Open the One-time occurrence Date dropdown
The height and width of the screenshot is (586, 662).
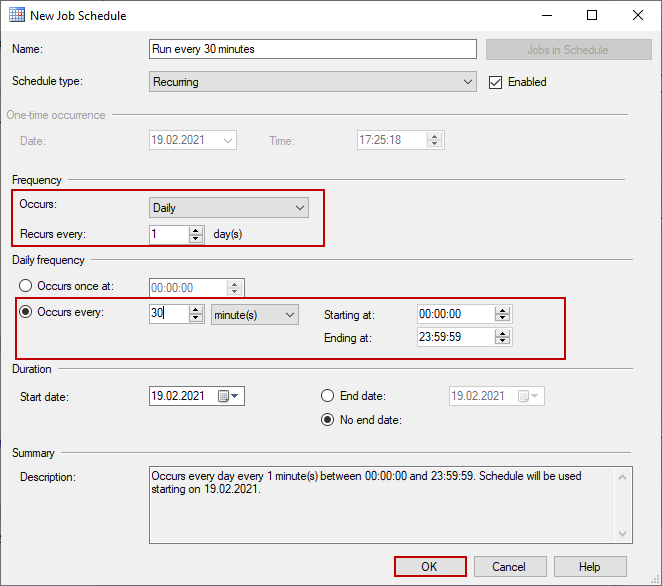pyautogui.click(x=228, y=140)
